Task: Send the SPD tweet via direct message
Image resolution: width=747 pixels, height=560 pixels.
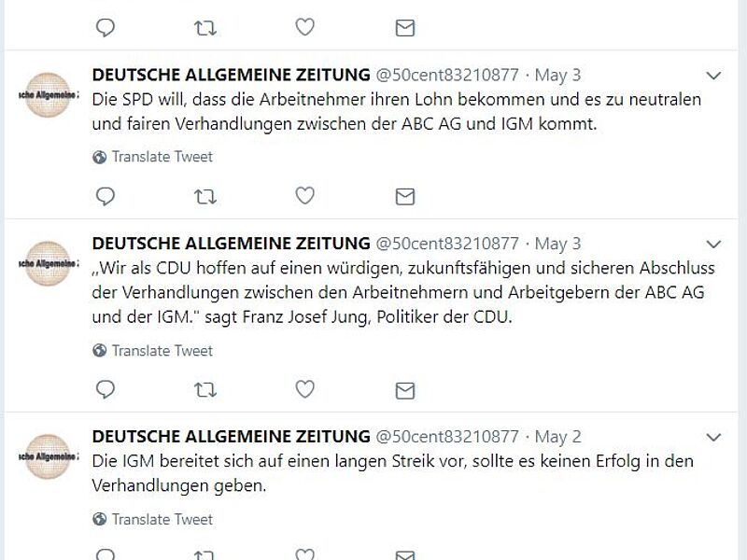Action: pos(404,196)
